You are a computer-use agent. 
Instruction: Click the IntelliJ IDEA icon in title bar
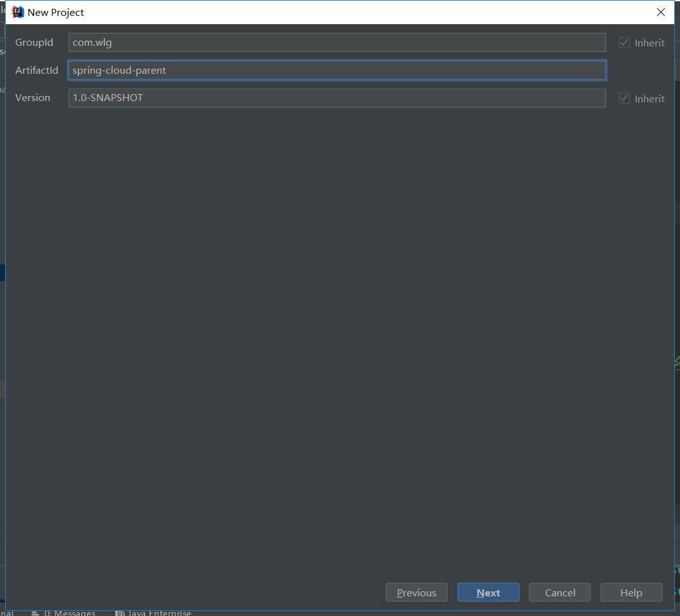coord(17,12)
